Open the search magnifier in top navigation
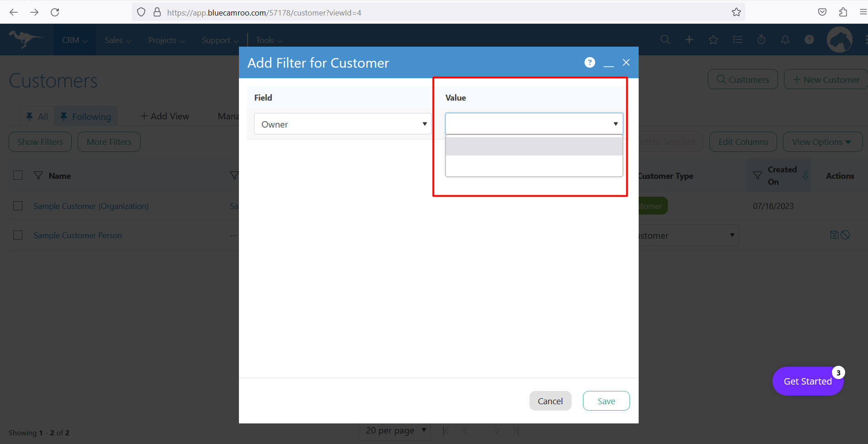This screenshot has height=444, width=868. tap(665, 40)
